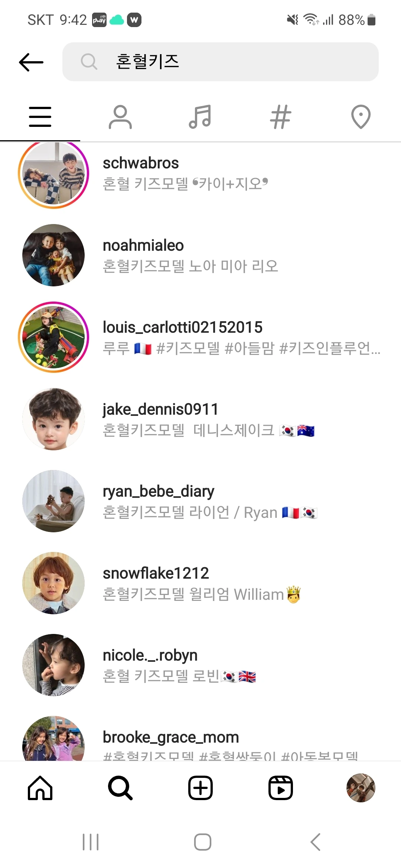Image resolution: width=401 pixels, height=868 pixels.
Task: Tap jake_dennis0911 profile picture
Action: point(53,419)
